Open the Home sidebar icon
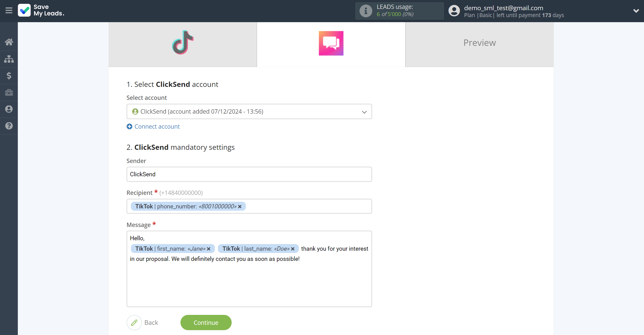The image size is (644, 335). click(x=9, y=42)
